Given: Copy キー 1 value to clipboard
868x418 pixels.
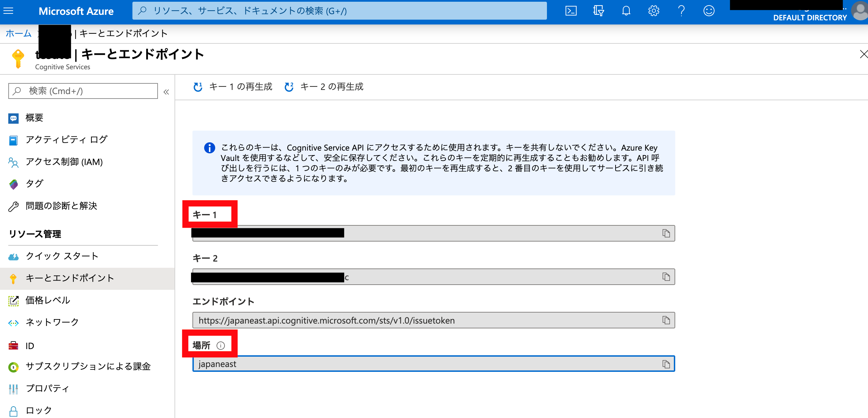Looking at the screenshot, I should [x=666, y=233].
